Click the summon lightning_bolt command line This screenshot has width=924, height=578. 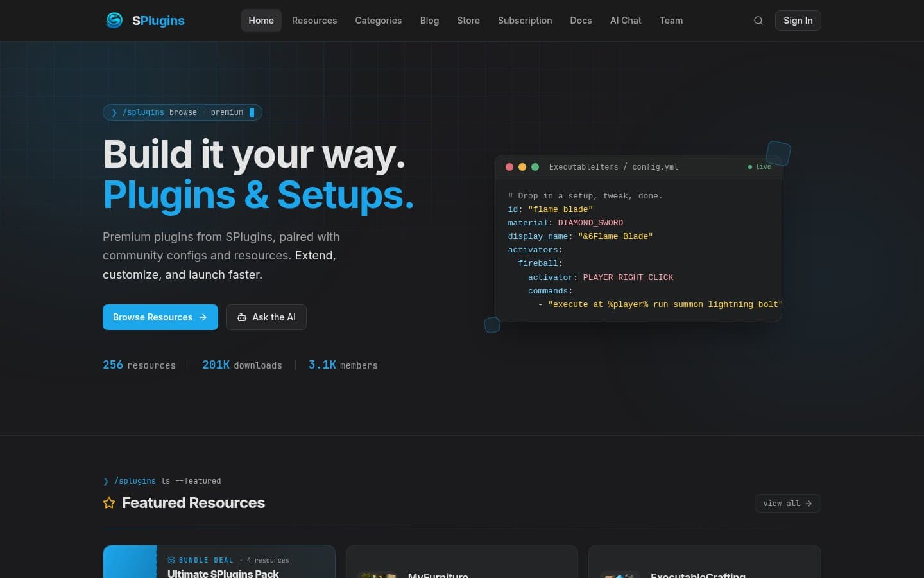click(660, 304)
